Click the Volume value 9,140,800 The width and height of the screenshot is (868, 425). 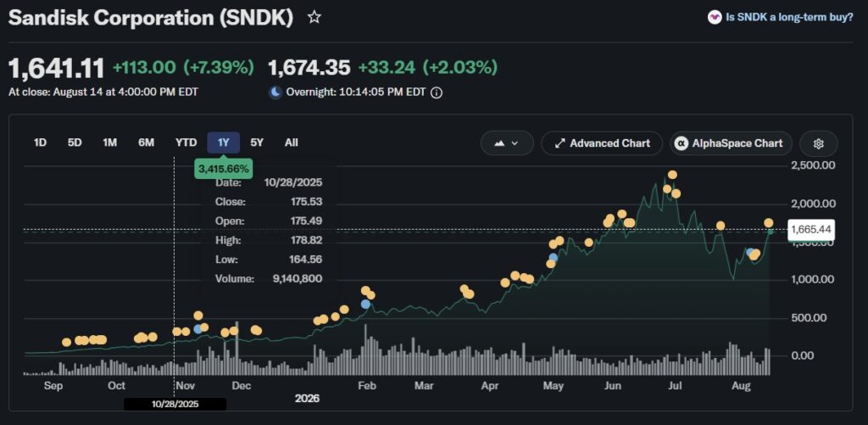pyautogui.click(x=298, y=279)
